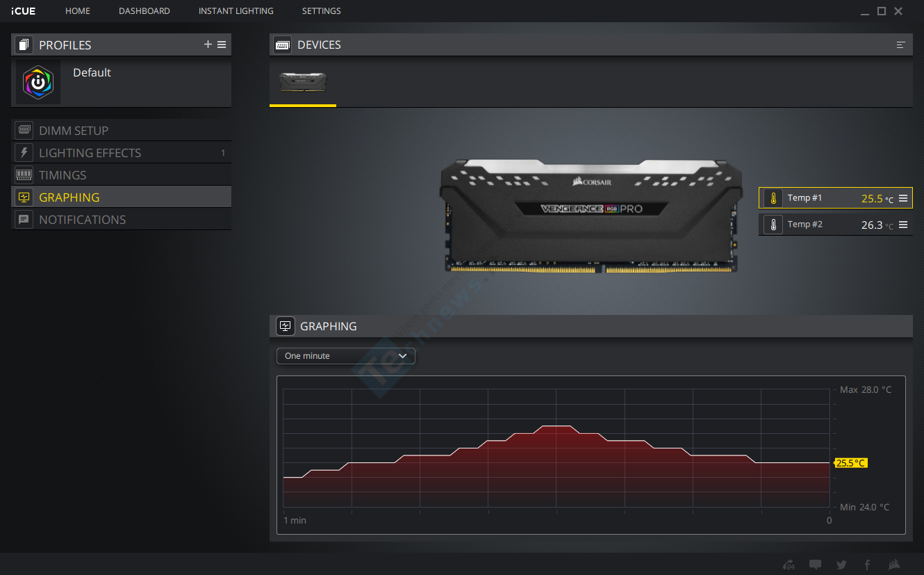Screen dimensions: 924x575
Task: Click the Notifications speech bubble icon
Action: 24,219
